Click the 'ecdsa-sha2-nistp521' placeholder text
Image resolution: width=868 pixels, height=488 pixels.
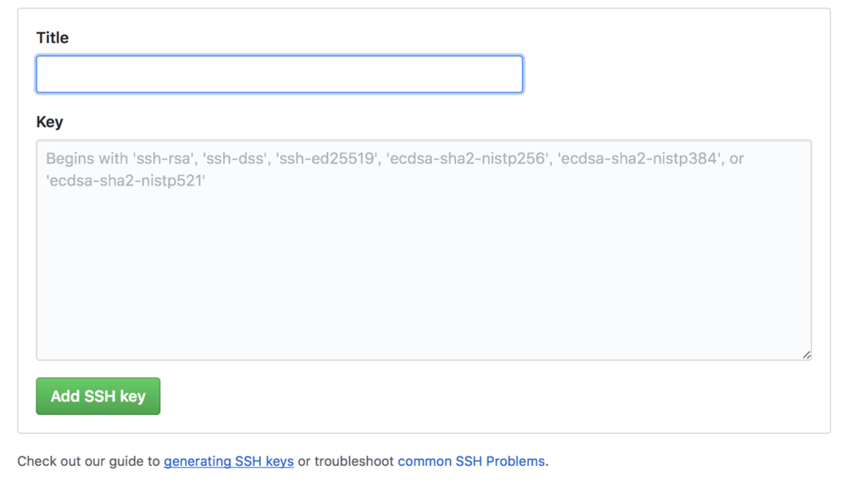tap(126, 180)
